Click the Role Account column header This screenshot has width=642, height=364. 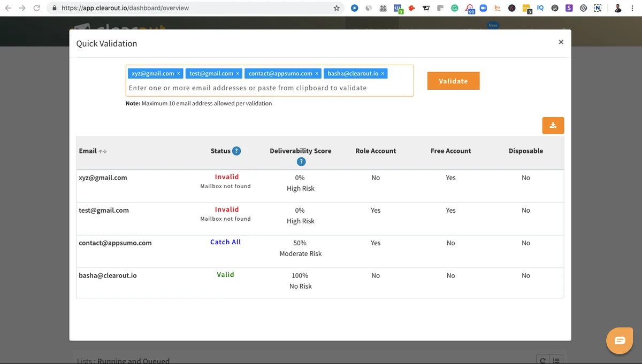coord(376,151)
